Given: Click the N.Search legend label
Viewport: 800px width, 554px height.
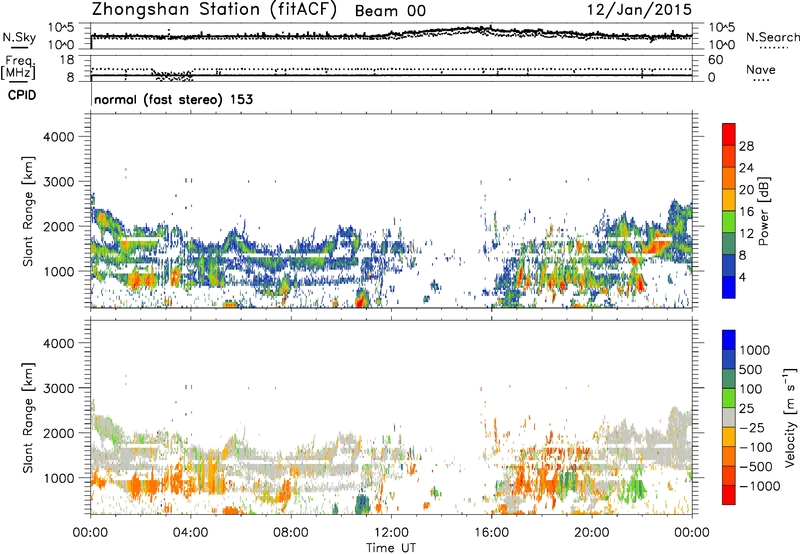Looking at the screenshot, I should pyautogui.click(x=772, y=37).
